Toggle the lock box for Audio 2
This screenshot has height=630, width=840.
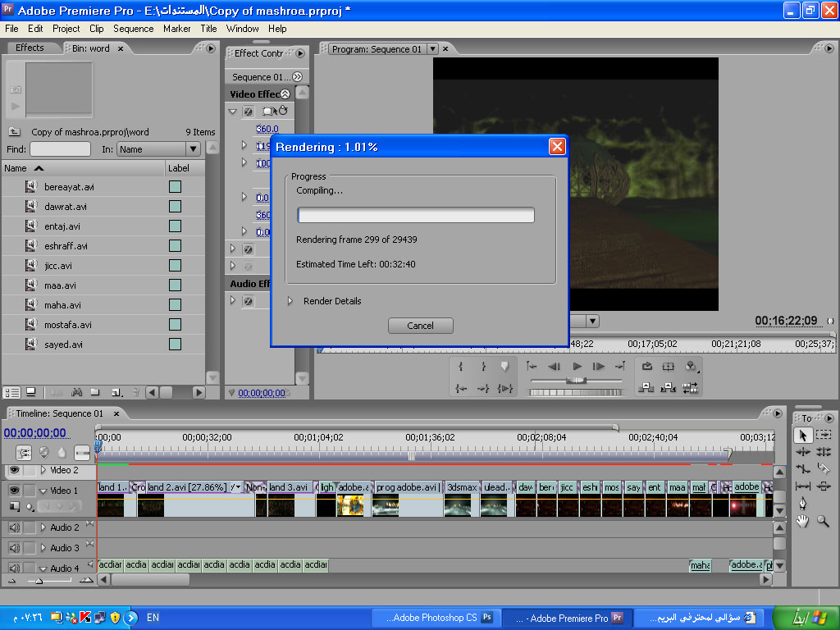pyautogui.click(x=30, y=527)
